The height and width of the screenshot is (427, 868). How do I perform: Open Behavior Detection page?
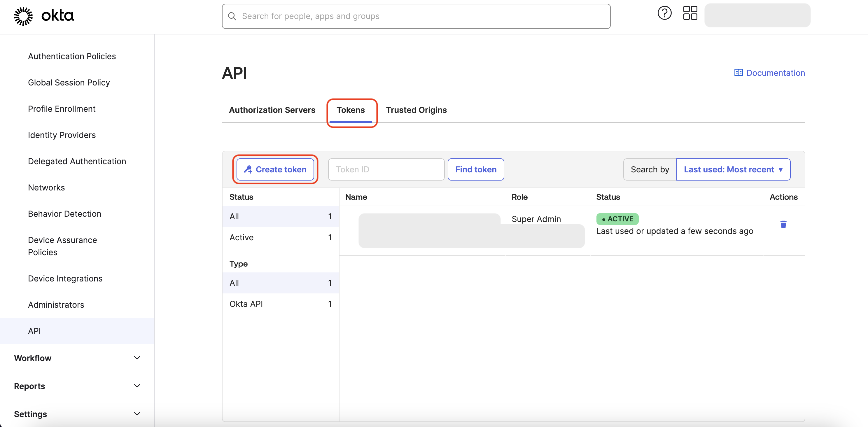click(64, 214)
